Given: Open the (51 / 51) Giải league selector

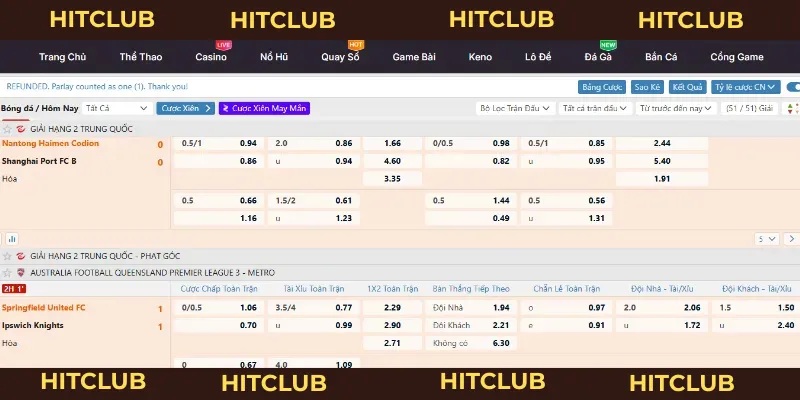Looking at the screenshot, I should click(749, 108).
